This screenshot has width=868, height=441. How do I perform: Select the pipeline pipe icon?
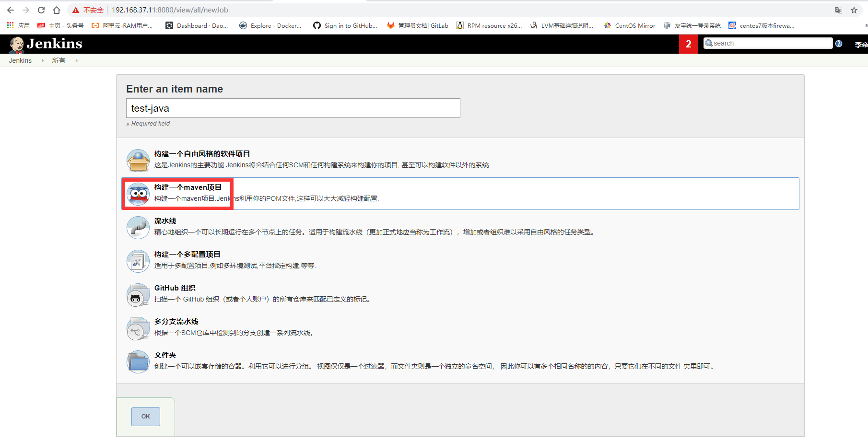pos(138,227)
